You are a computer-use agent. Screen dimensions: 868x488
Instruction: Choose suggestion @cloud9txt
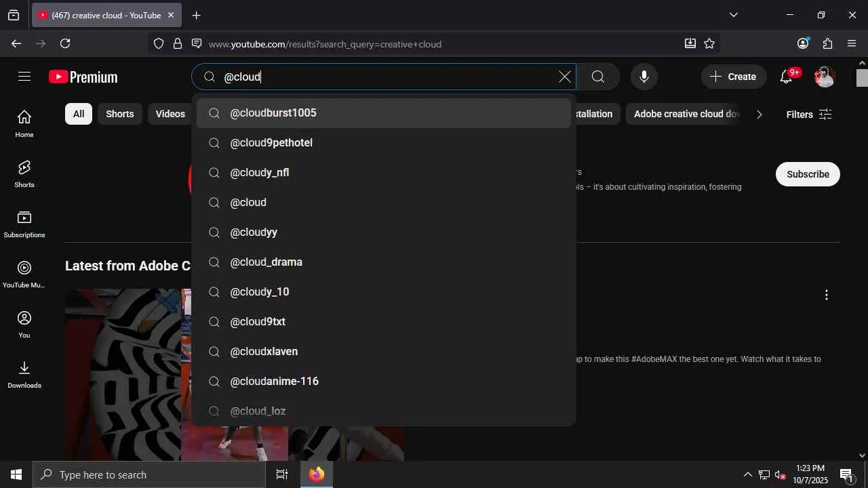pyautogui.click(x=384, y=322)
